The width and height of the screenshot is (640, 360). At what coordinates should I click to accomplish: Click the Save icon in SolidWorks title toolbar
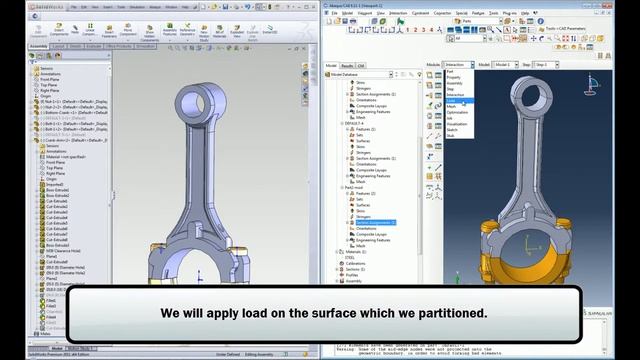pos(225,7)
